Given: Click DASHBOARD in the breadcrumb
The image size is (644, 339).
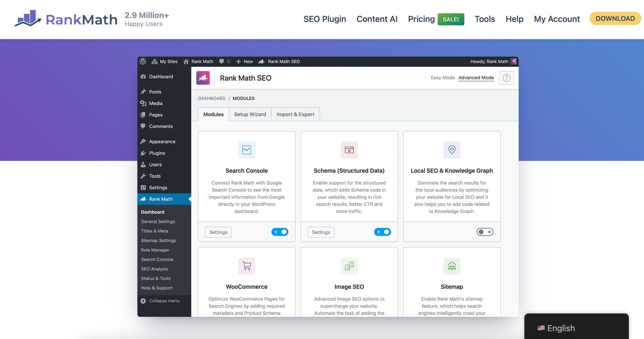Looking at the screenshot, I should click(x=212, y=98).
